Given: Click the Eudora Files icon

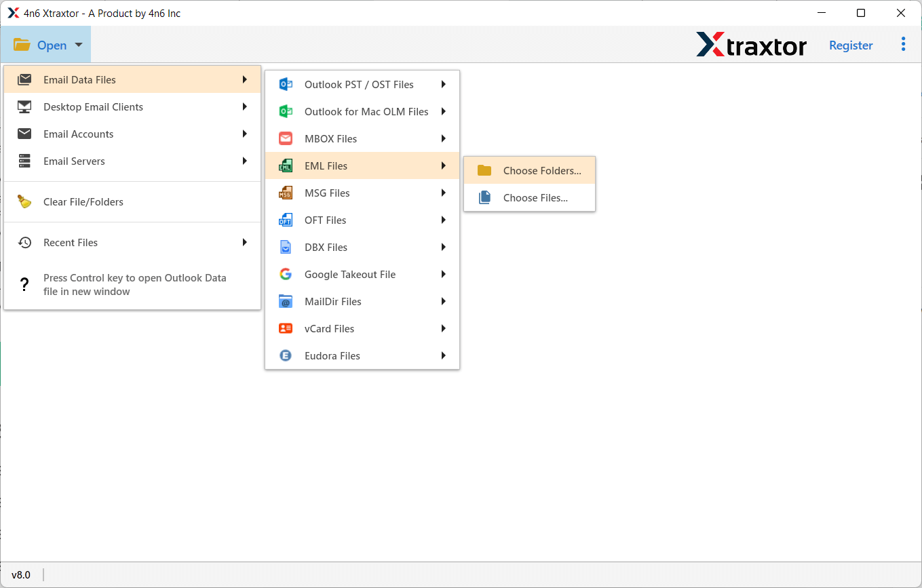Looking at the screenshot, I should tap(286, 355).
